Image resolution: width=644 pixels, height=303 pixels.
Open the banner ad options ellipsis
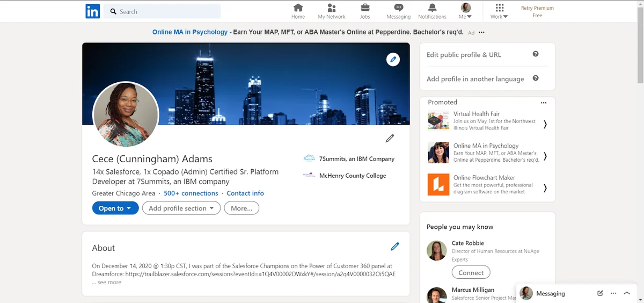[481, 32]
